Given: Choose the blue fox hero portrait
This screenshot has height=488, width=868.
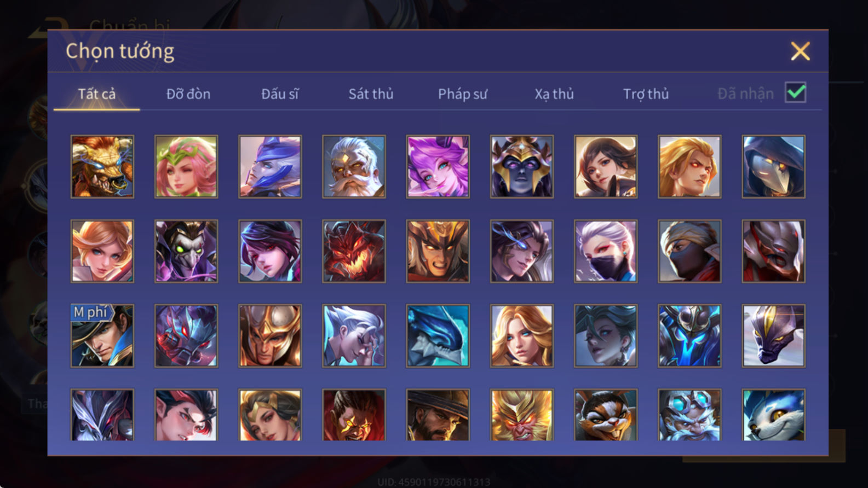Looking at the screenshot, I should 774,415.
